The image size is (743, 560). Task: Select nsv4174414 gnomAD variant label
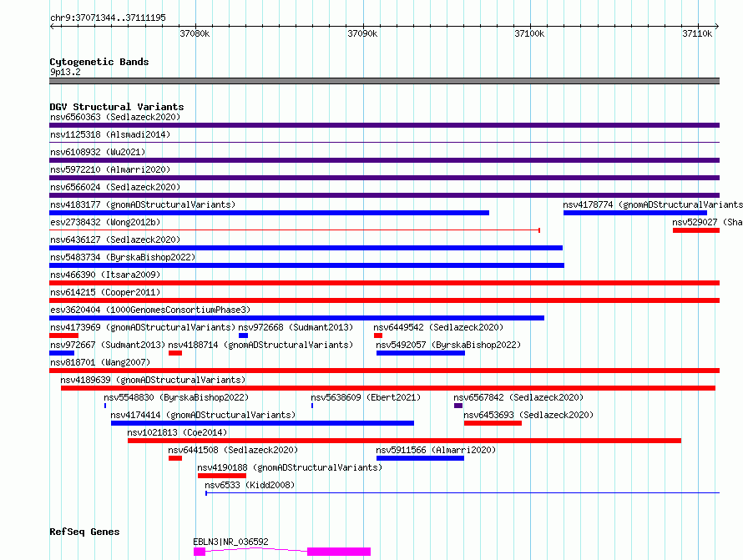click(x=203, y=415)
